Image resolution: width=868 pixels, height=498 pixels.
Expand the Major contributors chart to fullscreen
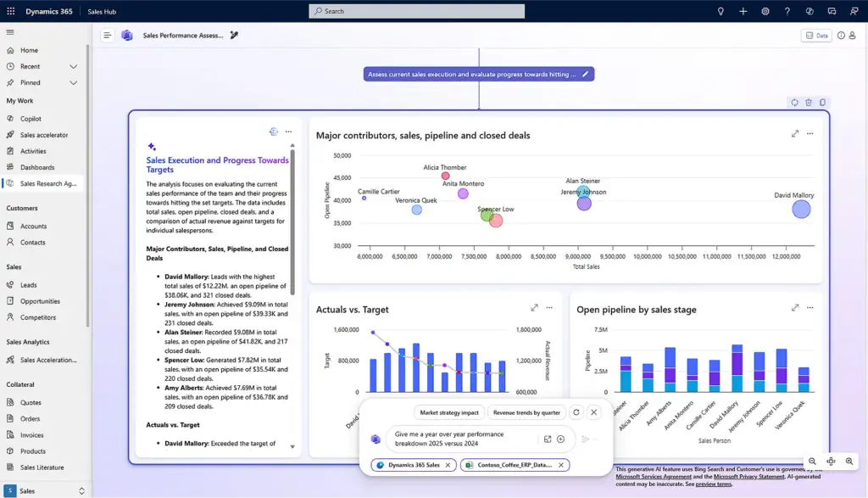click(795, 133)
